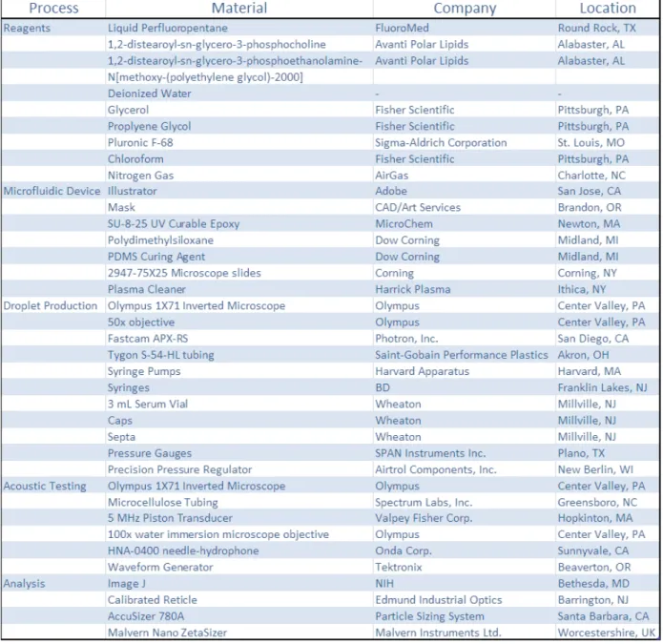Image resolution: width=663 pixels, height=644 pixels.
Task: Select the Company column header
Action: coord(465,8)
